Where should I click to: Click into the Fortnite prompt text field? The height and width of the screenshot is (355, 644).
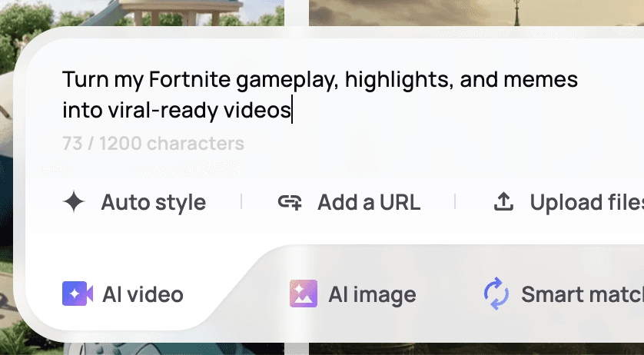pos(320,95)
